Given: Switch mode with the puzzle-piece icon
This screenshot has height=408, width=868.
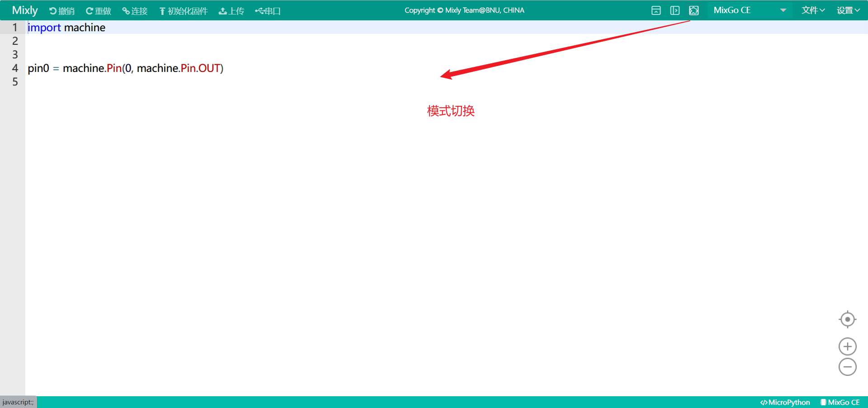Looking at the screenshot, I should tap(694, 10).
